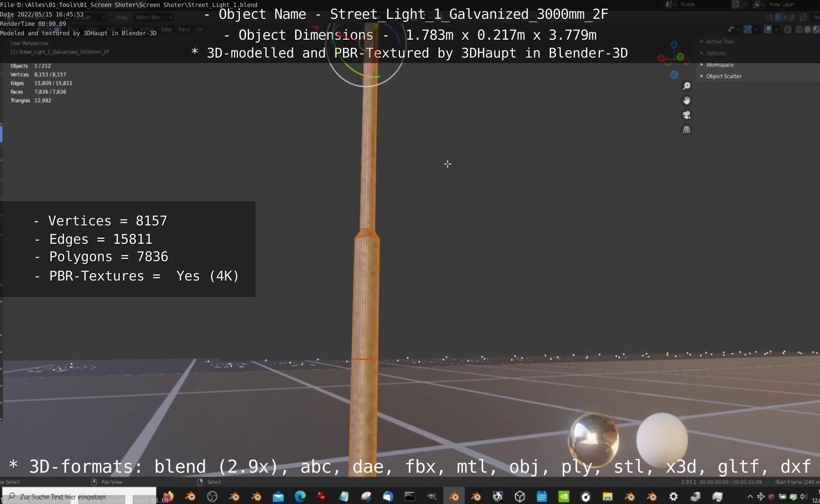Viewport: 820px width, 504px height.
Task: Click the chrome reflective preview sphere
Action: (593, 439)
